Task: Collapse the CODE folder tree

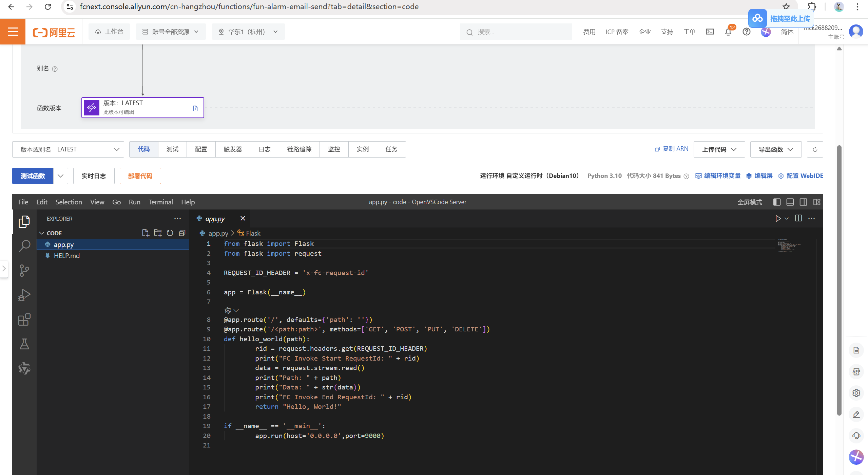Action: point(42,233)
